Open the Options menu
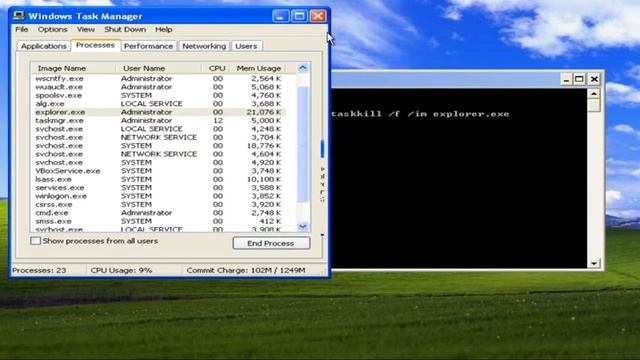The width and height of the screenshot is (640, 360). pos(53,29)
